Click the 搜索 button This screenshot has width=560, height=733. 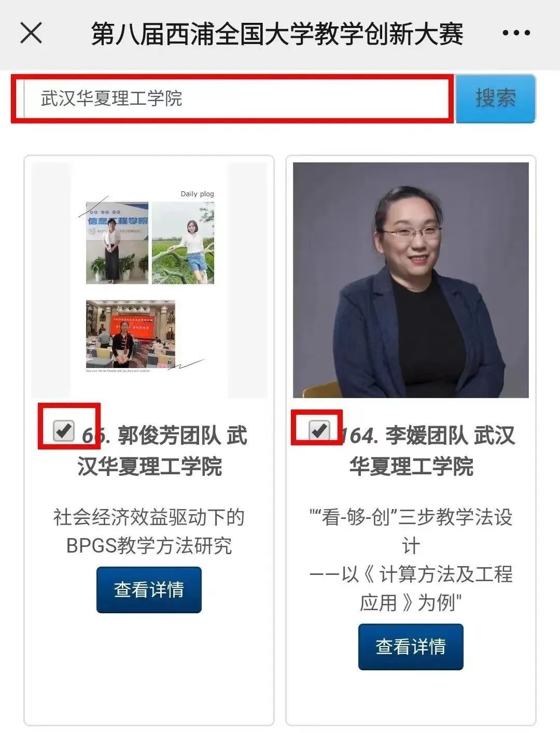point(495,98)
